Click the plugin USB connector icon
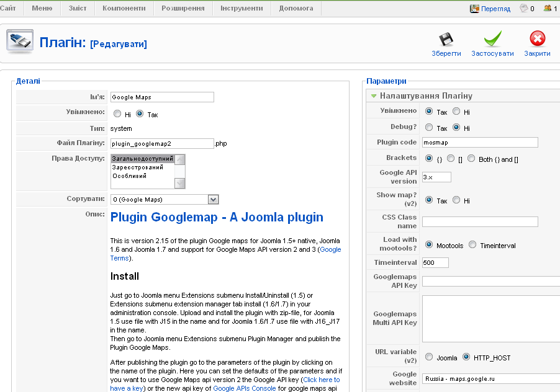Screen dimensions: 560x392 tap(20, 42)
